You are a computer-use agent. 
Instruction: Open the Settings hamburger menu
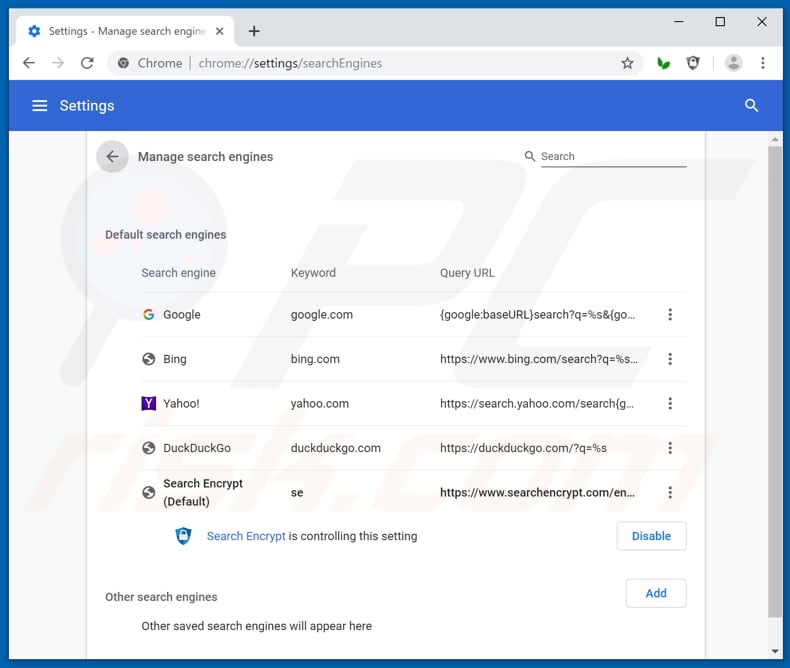39,106
